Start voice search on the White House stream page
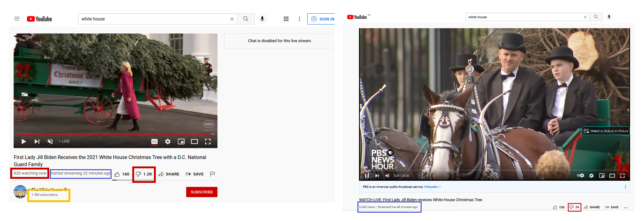Viewport: 644px width, 221px height. (262, 19)
